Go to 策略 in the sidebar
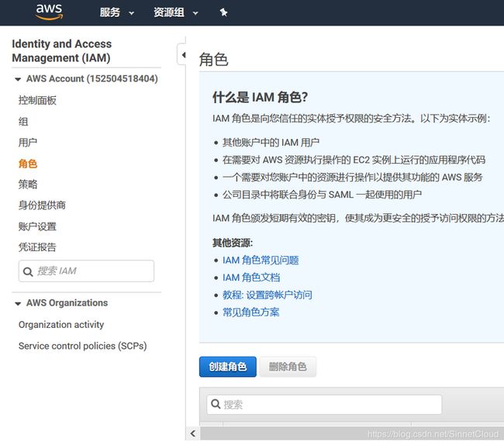Image resolution: width=504 pixels, height=445 pixels. [x=28, y=185]
